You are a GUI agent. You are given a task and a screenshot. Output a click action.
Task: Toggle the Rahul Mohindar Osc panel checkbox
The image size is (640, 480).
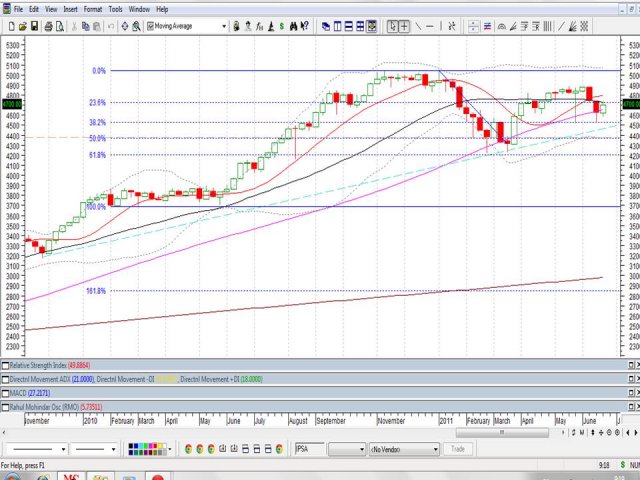(x=5, y=408)
